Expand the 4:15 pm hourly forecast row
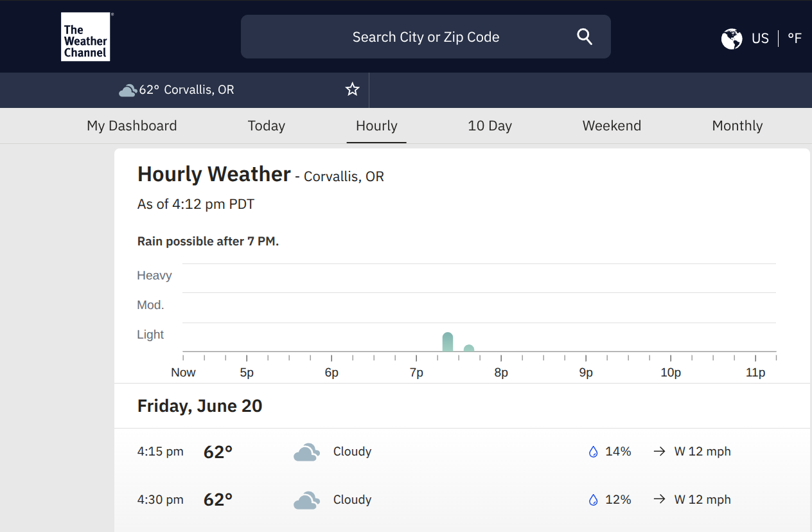 [450, 452]
